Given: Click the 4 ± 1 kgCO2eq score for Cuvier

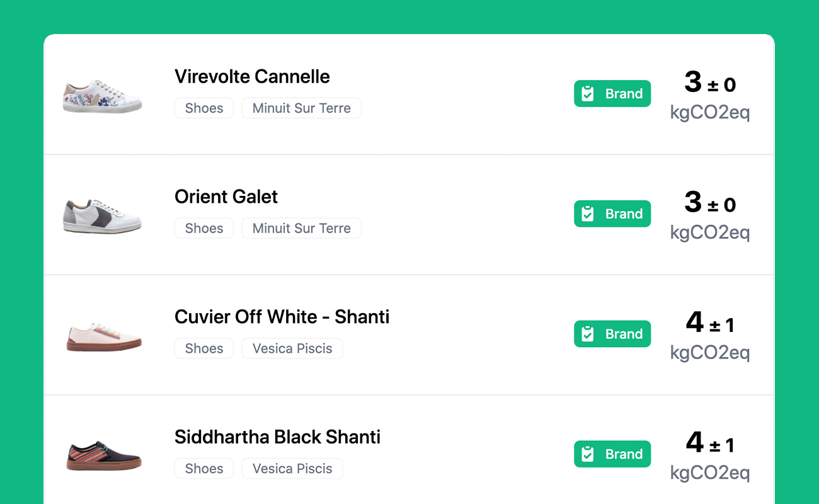Looking at the screenshot, I should (x=710, y=336).
